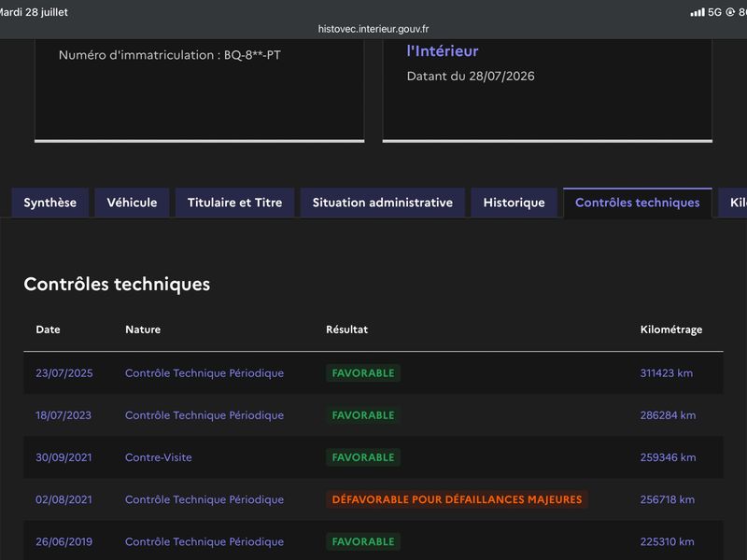Select the 286284 km mileage value

(x=668, y=415)
